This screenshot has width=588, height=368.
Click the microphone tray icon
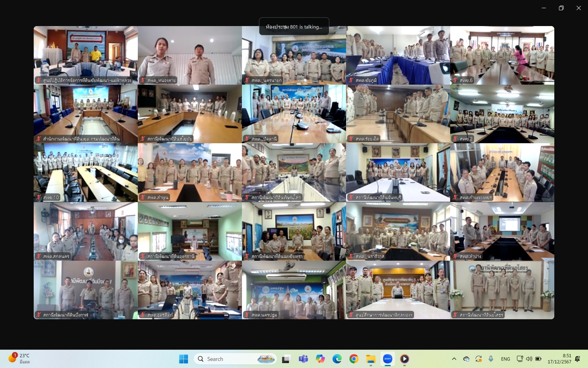[491, 359]
